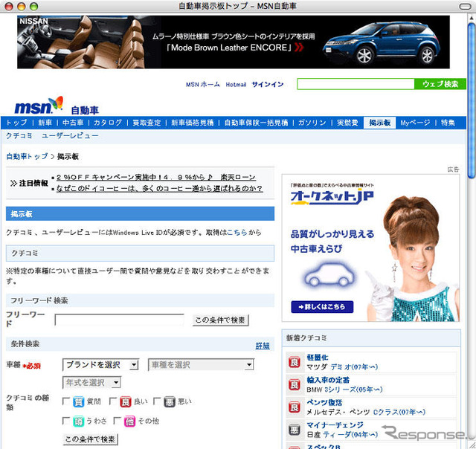The width and height of the screenshot is (476, 449).
Task: Click この条件で検索 below the checkboxes
Action: (90, 439)
